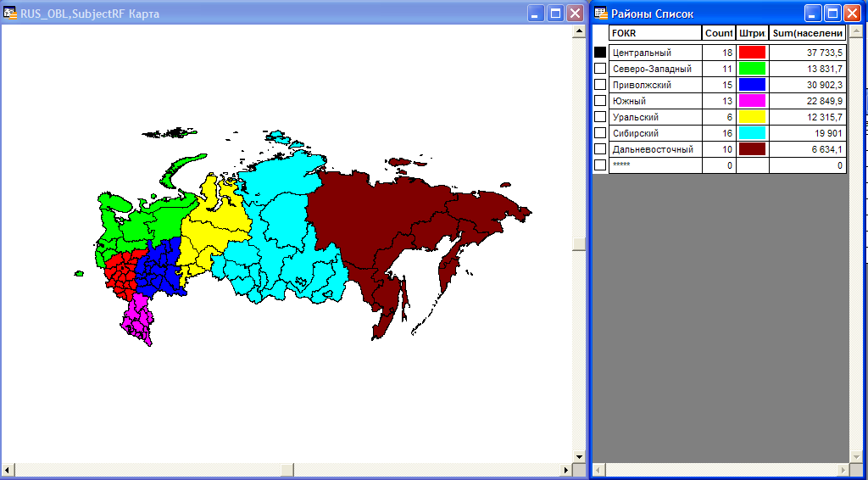Screen dimensions: 868x480
Task: Click count value 18 for Центральный
Action: point(727,53)
